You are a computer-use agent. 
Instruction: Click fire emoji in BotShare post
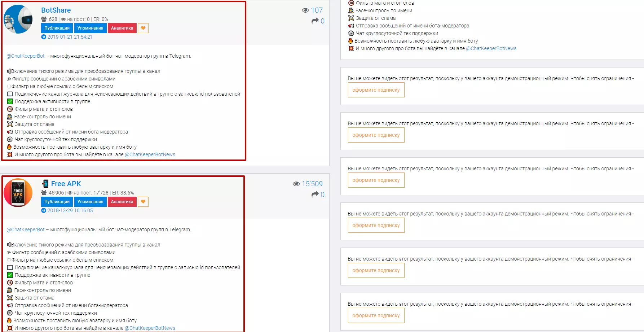tap(9, 147)
